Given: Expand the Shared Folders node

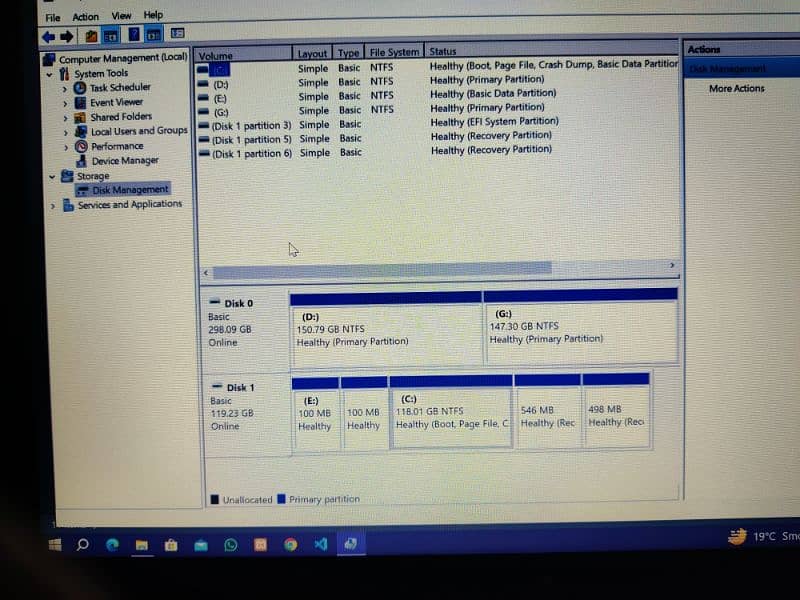Looking at the screenshot, I should coord(65,118).
